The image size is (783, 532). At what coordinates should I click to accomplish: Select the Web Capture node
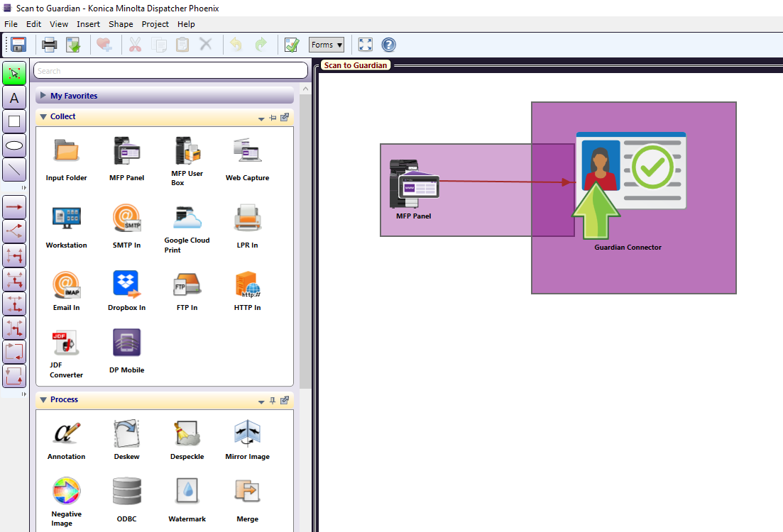[x=247, y=160]
